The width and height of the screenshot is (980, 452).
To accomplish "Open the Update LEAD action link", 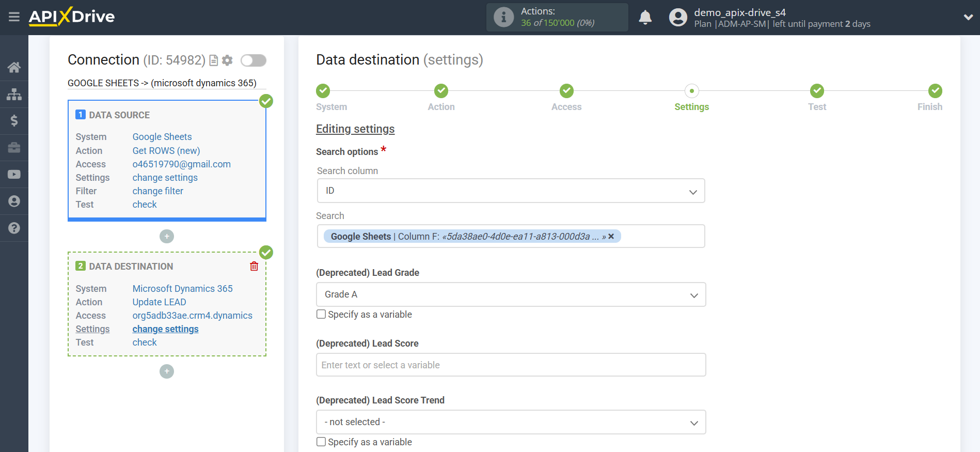I will click(159, 302).
